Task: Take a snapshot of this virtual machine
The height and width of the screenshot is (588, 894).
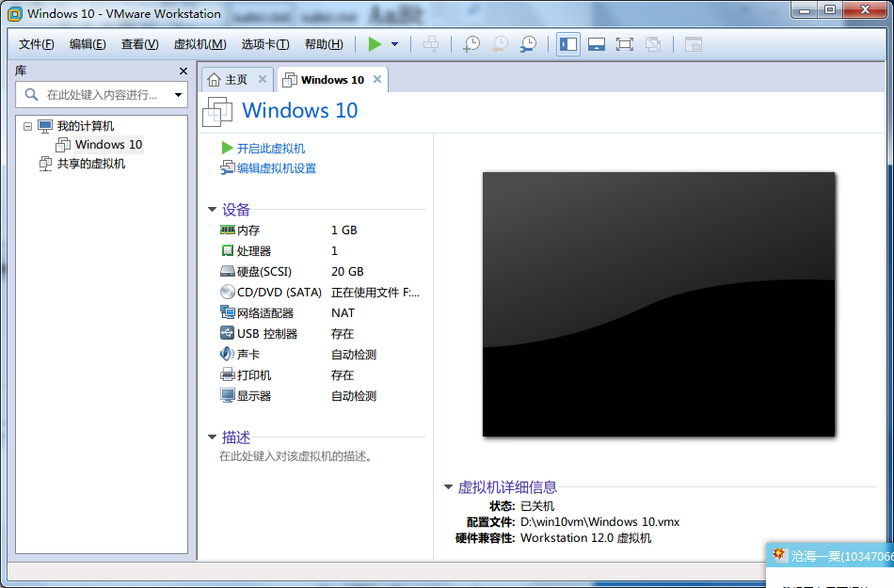Action: point(471,44)
